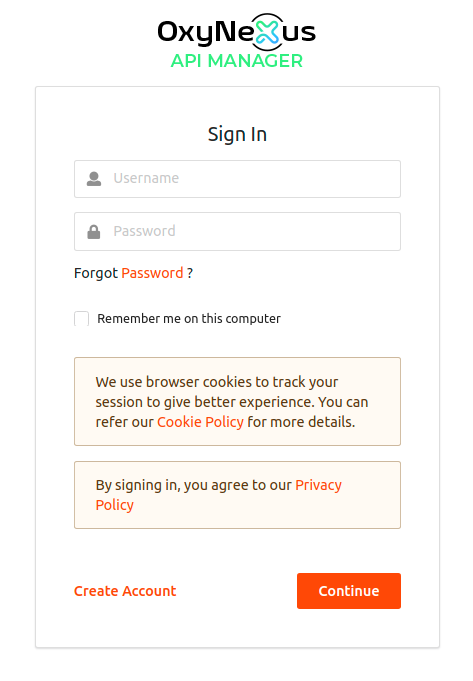This screenshot has height=681, width=473.
Task: Click wrapped Policy word under By signing in
Action: coord(115,505)
